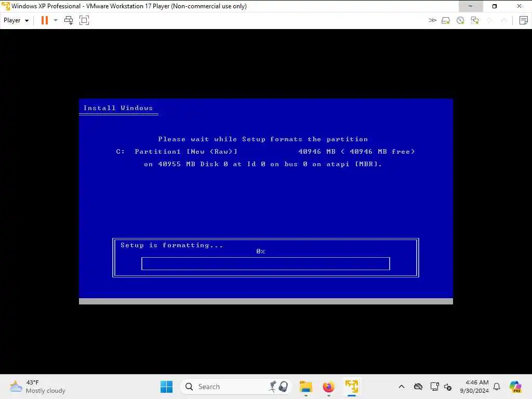Expand the power options dropdown arrow
Viewport: 532px width, 399px height.
click(x=56, y=20)
